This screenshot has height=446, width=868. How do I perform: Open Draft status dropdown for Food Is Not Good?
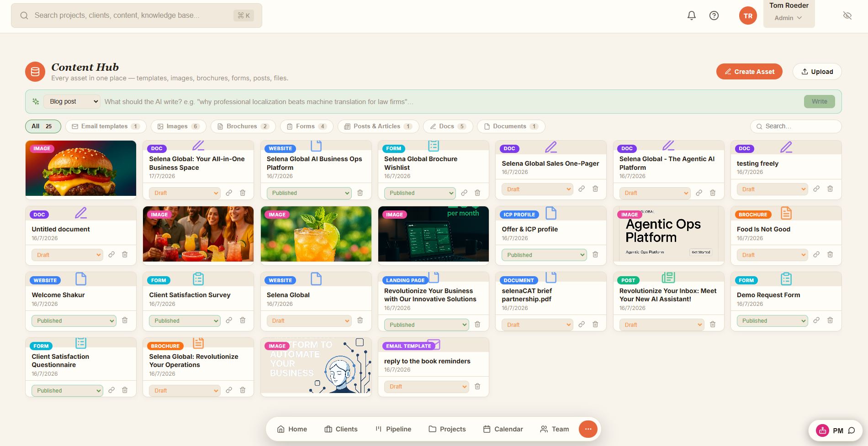click(x=773, y=255)
